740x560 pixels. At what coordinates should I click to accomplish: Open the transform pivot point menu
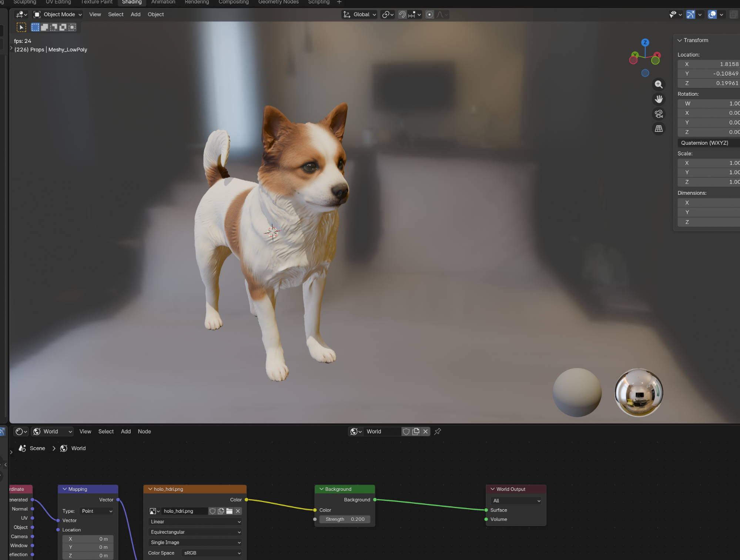(388, 14)
